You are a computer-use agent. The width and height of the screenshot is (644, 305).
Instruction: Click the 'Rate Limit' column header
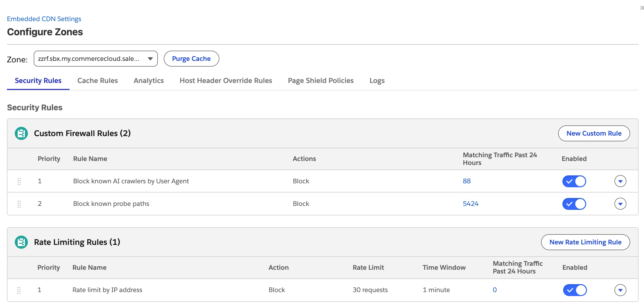coord(368,267)
